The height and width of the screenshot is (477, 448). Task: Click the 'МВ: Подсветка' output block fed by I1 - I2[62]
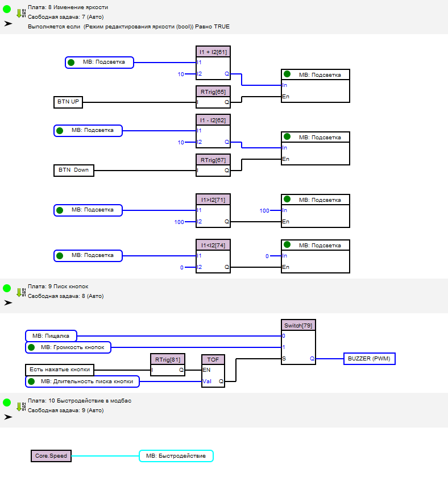click(316, 148)
